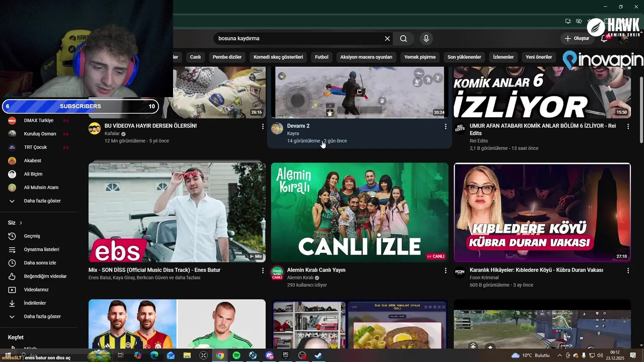Image resolution: width=644 pixels, height=362 pixels.
Task: Show hidden system tray icons chevron
Action: [559, 355]
